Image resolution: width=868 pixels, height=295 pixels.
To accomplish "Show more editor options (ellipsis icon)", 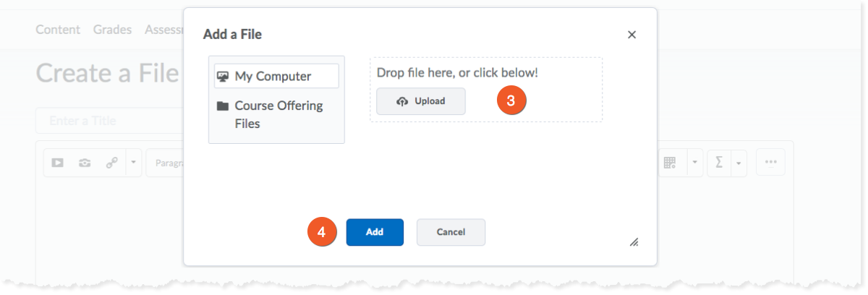I will pyautogui.click(x=770, y=163).
